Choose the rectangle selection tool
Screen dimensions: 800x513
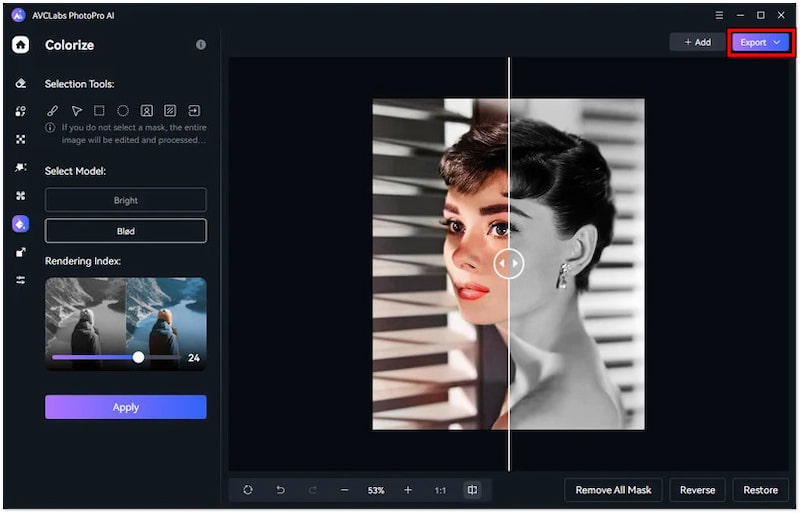(99, 111)
